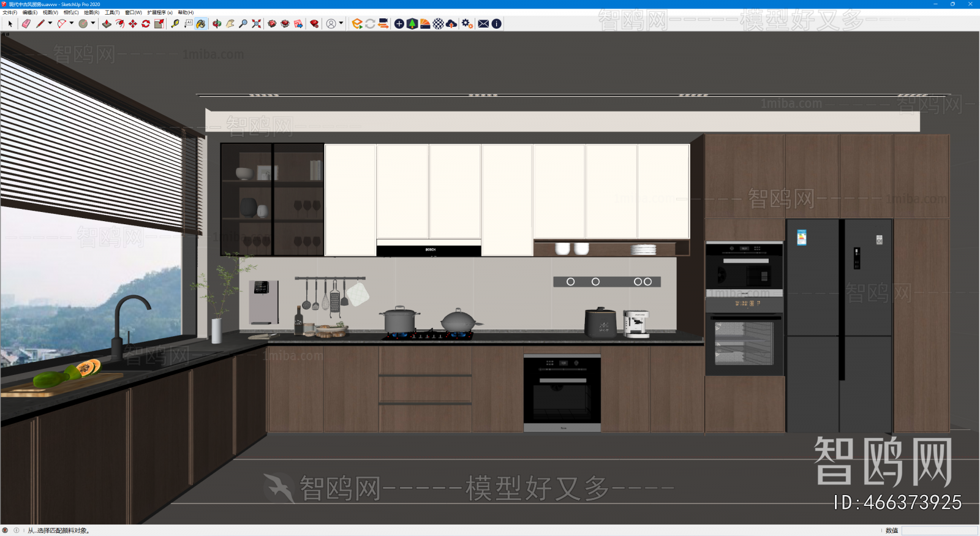Viewport: 980px width, 536px height.
Task: Open the 编辑(E) menu
Action: click(x=30, y=12)
